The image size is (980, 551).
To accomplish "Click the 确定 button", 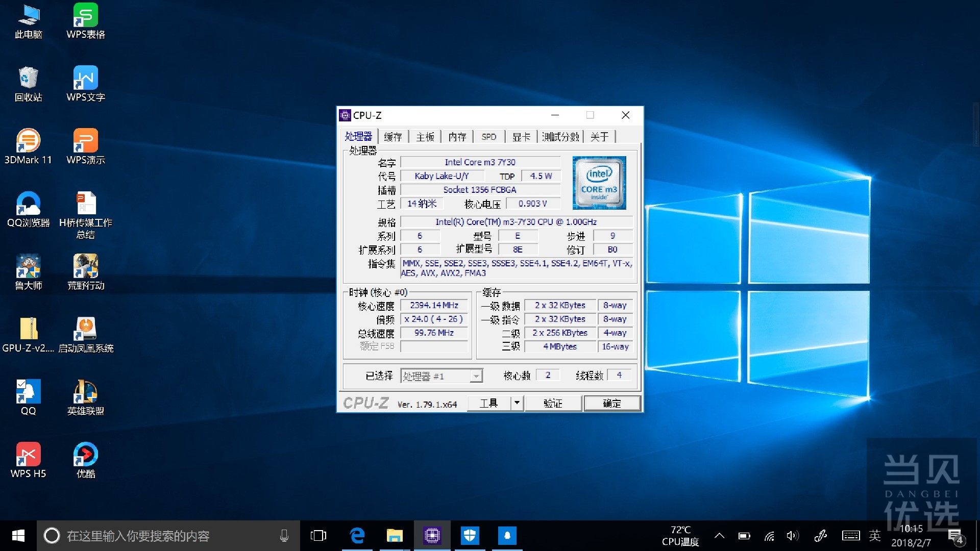I will 611,403.
